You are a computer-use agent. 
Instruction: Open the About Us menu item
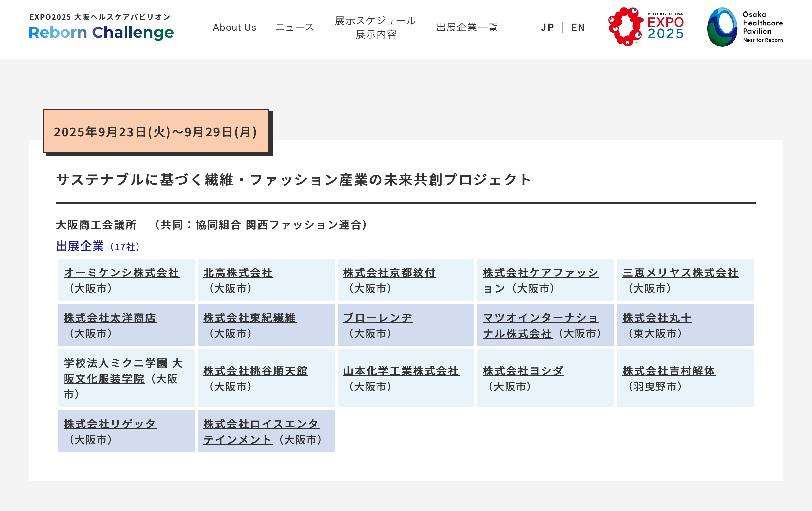tap(234, 27)
